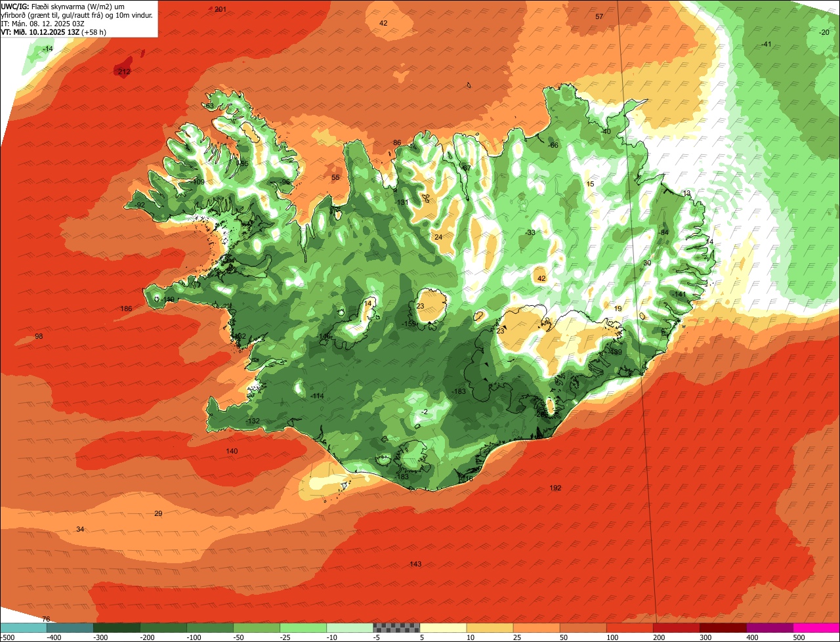Click the '212' value on the dark red patch
The image size is (840, 642).
point(125,72)
